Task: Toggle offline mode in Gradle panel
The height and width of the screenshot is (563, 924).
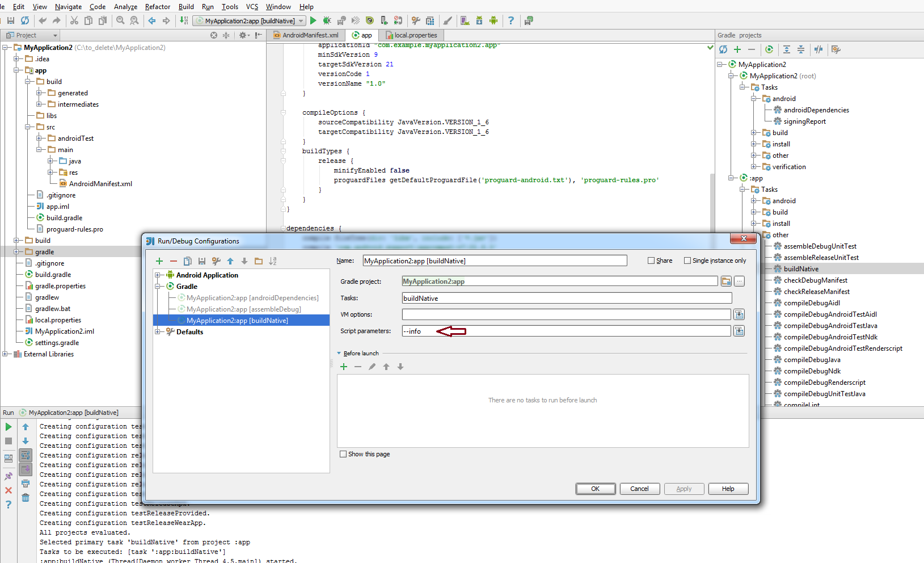Action: point(818,49)
